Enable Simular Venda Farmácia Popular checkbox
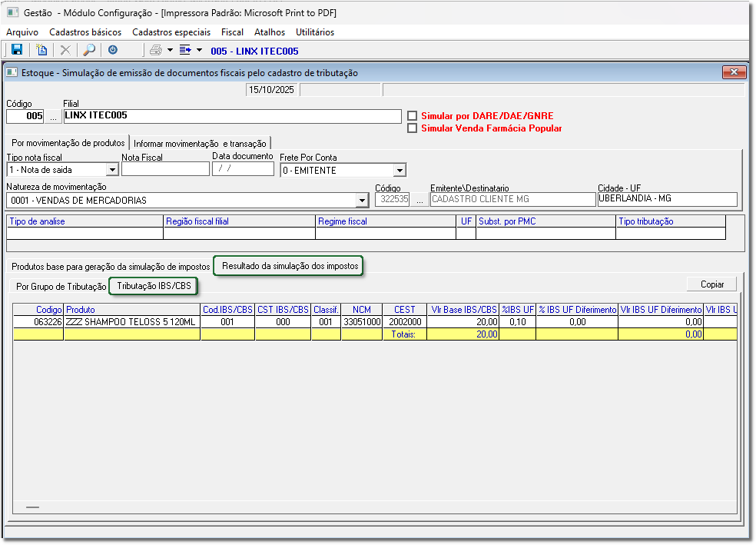756x545 pixels. [x=413, y=128]
